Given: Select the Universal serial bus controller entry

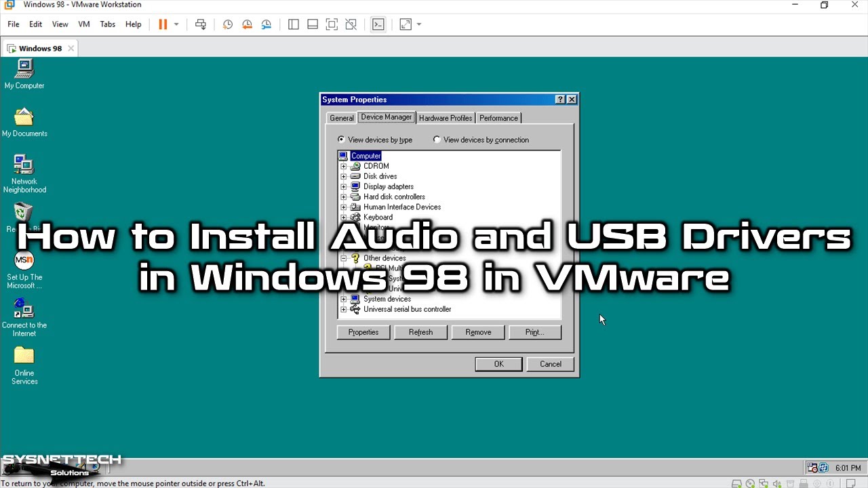Looking at the screenshot, I should (407, 309).
